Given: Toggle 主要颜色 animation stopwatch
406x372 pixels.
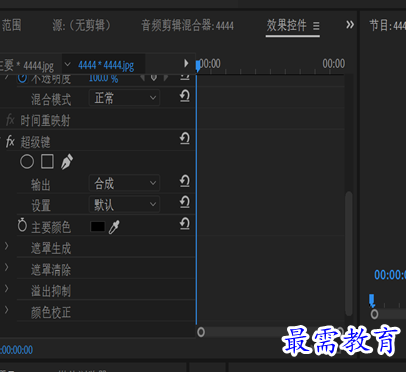Looking at the screenshot, I should tap(22, 225).
